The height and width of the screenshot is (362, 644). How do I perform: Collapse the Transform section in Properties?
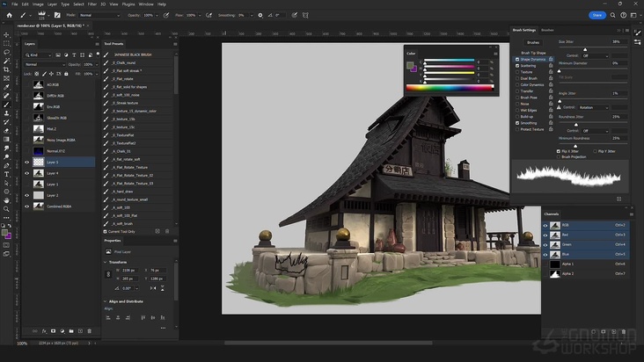(x=106, y=263)
